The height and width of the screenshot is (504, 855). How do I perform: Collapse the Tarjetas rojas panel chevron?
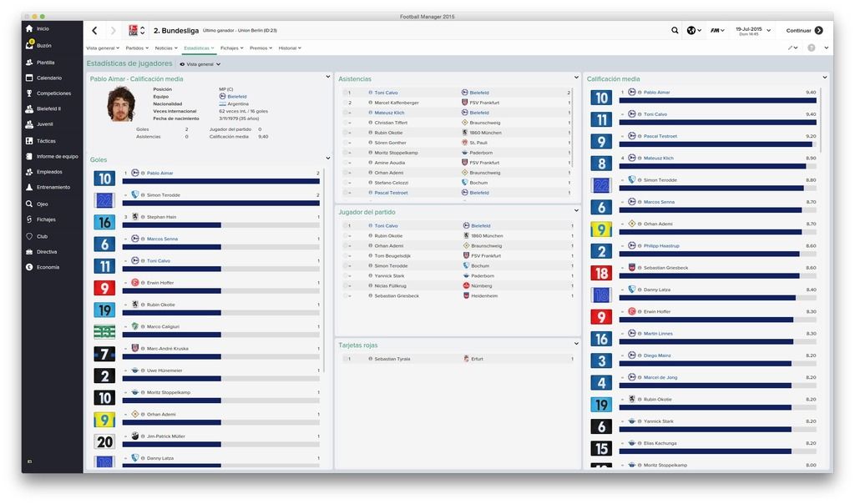[576, 344]
